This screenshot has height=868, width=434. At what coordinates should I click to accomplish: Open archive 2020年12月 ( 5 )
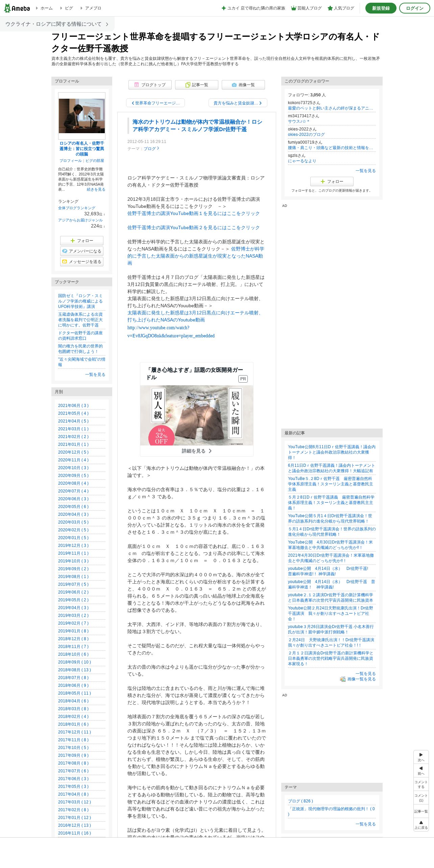(x=73, y=452)
